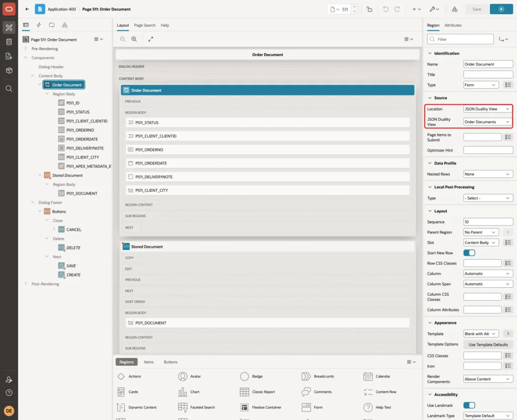Open Local Post Processing Type dropdown
This screenshot has height=420, width=517.
pos(488,198)
